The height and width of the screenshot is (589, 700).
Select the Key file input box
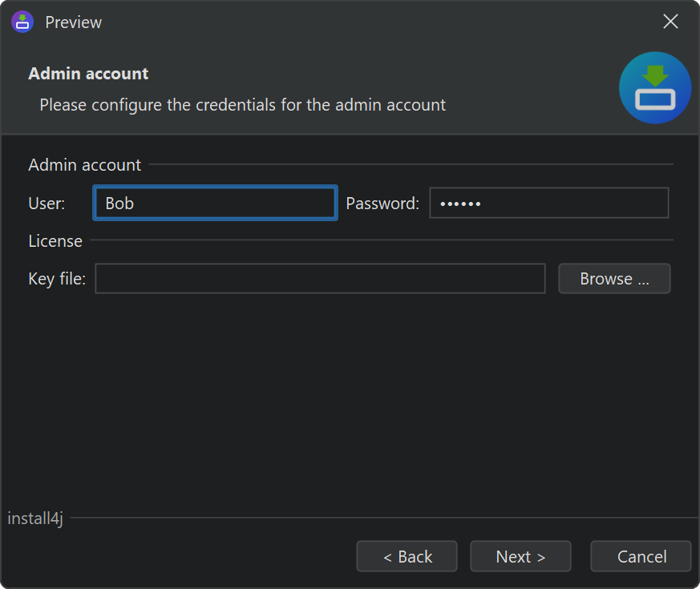click(320, 279)
